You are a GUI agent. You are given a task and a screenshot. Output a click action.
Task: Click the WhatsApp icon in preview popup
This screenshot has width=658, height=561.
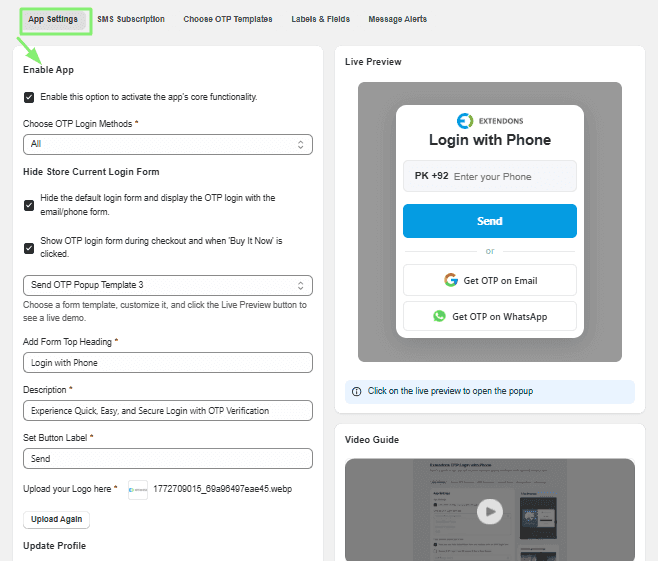[439, 316]
